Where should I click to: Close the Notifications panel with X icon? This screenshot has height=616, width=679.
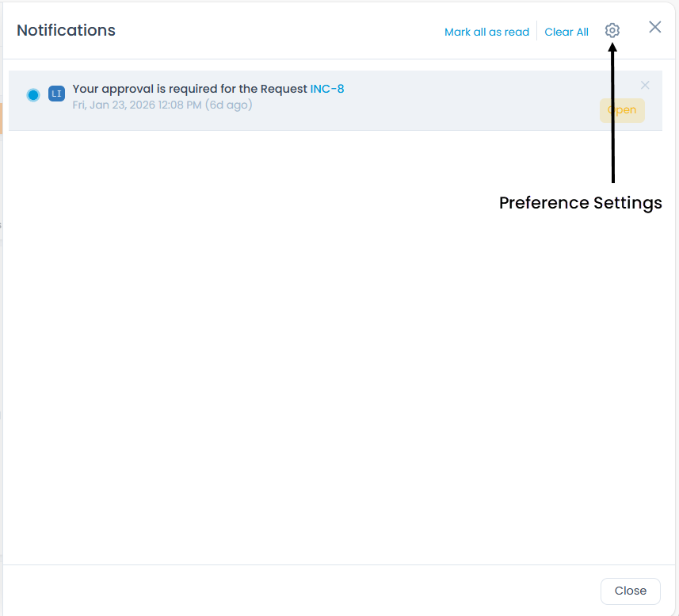[655, 27]
